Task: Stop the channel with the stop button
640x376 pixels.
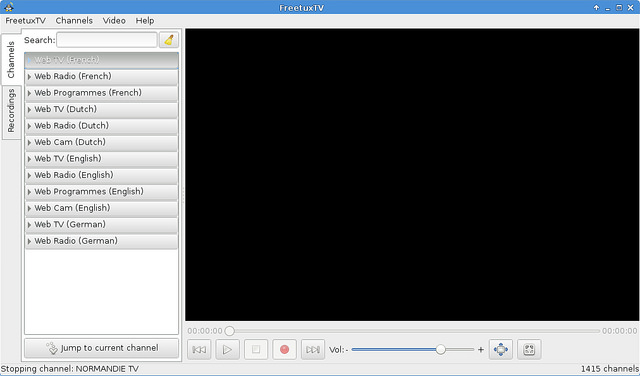Action: click(256, 349)
